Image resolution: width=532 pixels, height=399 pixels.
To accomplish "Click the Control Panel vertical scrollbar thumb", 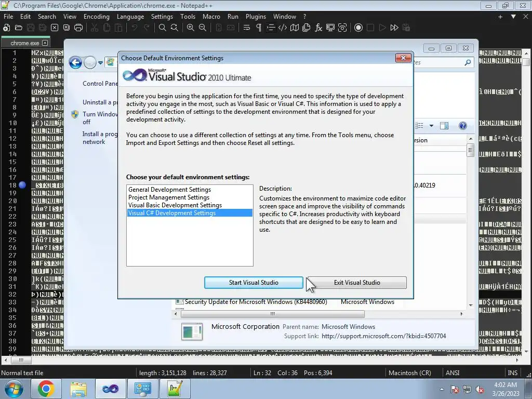I will (x=470, y=150).
